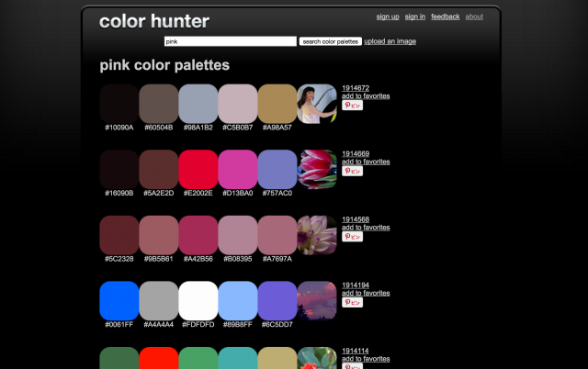The image size is (588, 369).
Task: Open the feedback link in the header
Action: click(446, 17)
